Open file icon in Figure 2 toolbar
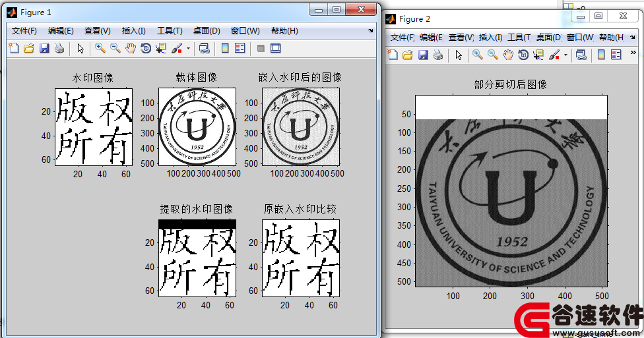The width and height of the screenshot is (644, 338). click(407, 55)
